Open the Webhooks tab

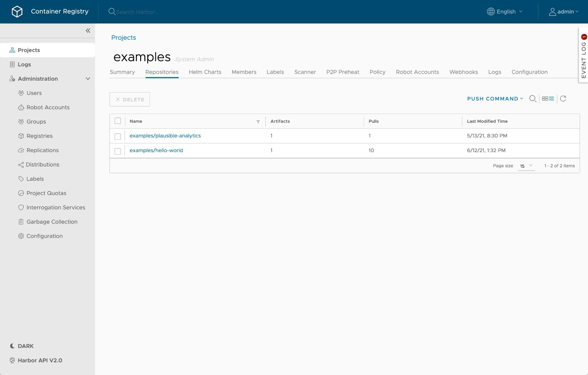[463, 72]
